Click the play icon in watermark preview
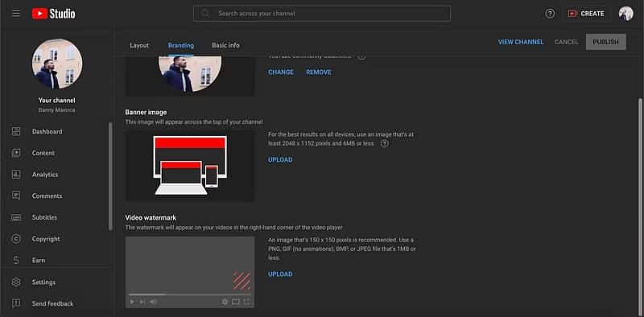644x317 pixels. 132,302
